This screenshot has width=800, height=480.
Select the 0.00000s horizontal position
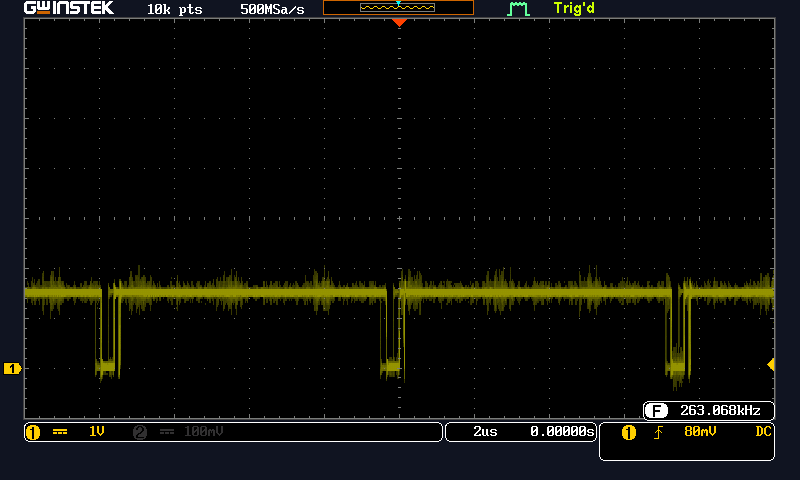tap(562, 432)
